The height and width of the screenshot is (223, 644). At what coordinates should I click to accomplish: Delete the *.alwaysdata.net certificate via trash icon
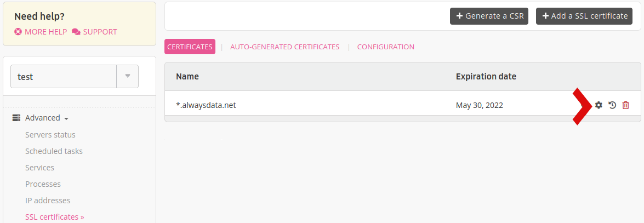click(x=625, y=105)
